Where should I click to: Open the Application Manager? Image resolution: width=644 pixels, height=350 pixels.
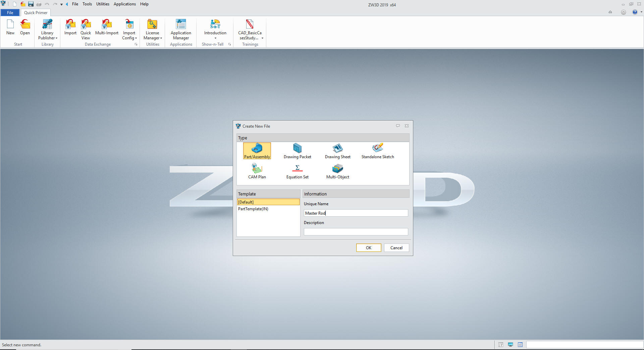click(x=181, y=30)
